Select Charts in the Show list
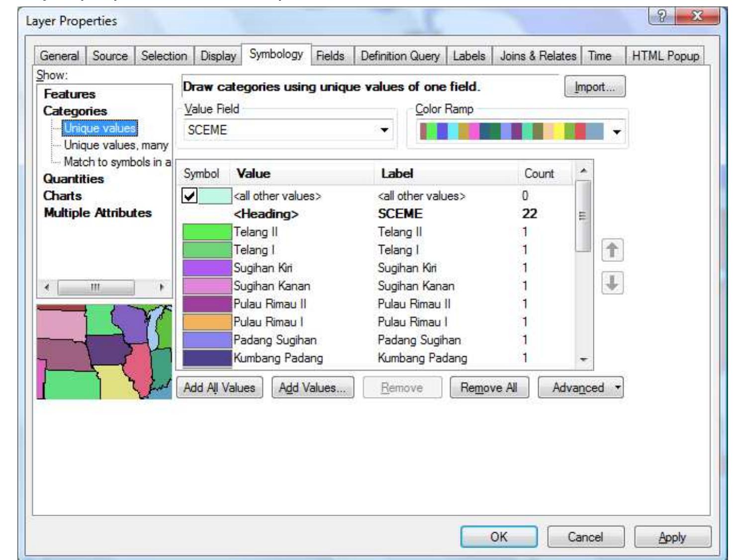The height and width of the screenshot is (560, 733). [63, 196]
